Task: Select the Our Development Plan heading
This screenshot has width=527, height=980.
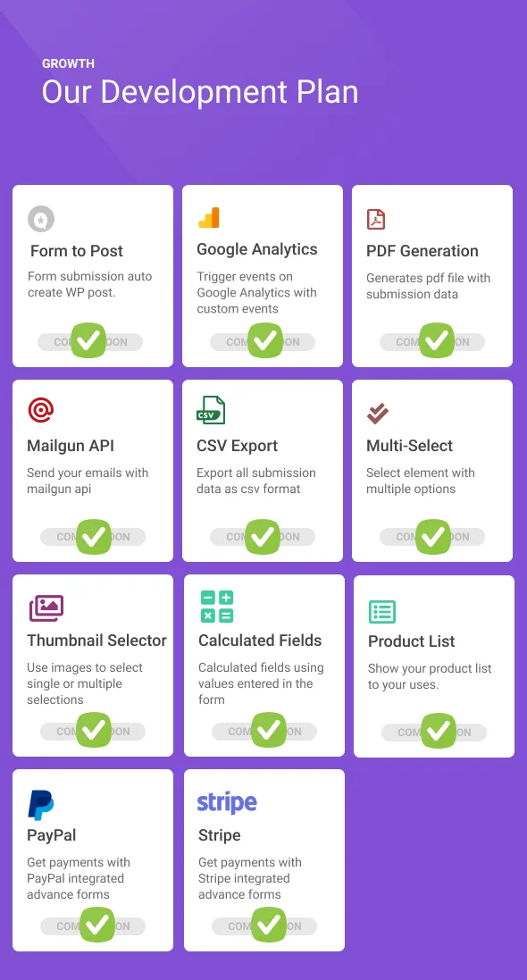Action: point(198,91)
